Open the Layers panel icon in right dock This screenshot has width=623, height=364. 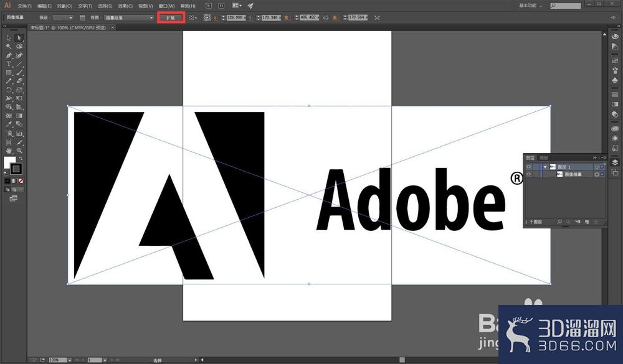click(x=615, y=162)
